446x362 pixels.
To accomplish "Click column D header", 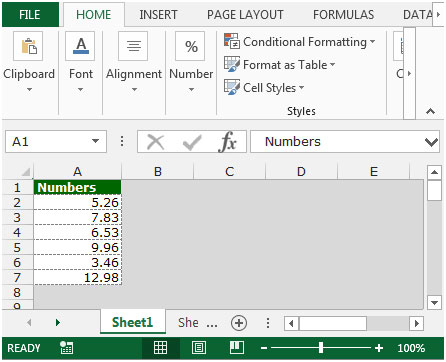I will tap(301, 172).
